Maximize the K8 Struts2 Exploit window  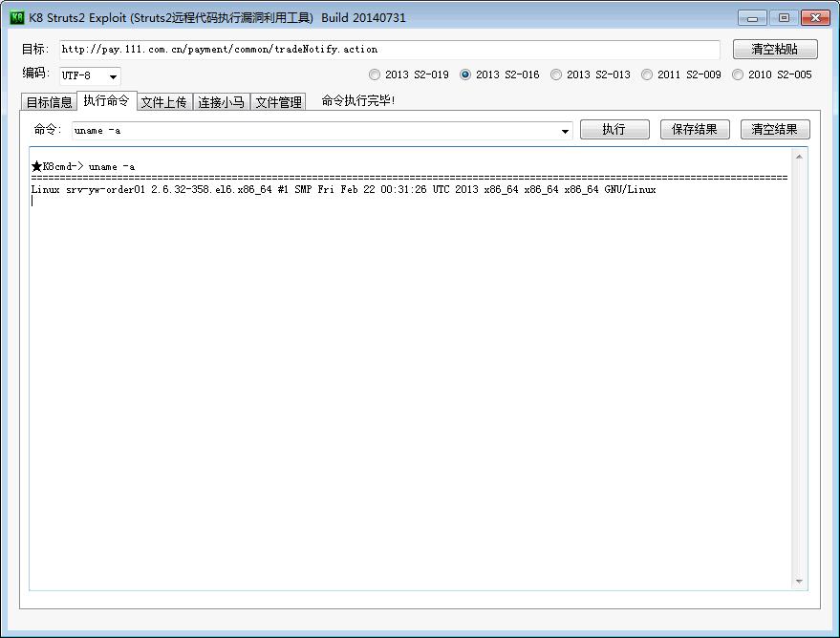point(784,18)
